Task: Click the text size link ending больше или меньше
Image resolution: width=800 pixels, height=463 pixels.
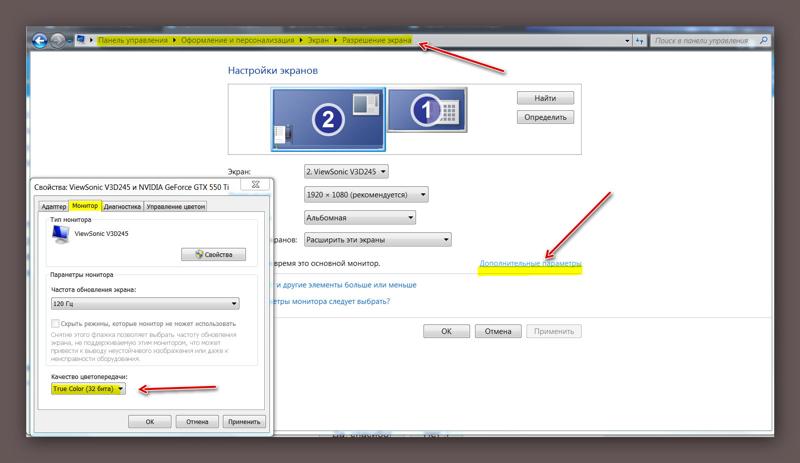Action: (x=346, y=285)
